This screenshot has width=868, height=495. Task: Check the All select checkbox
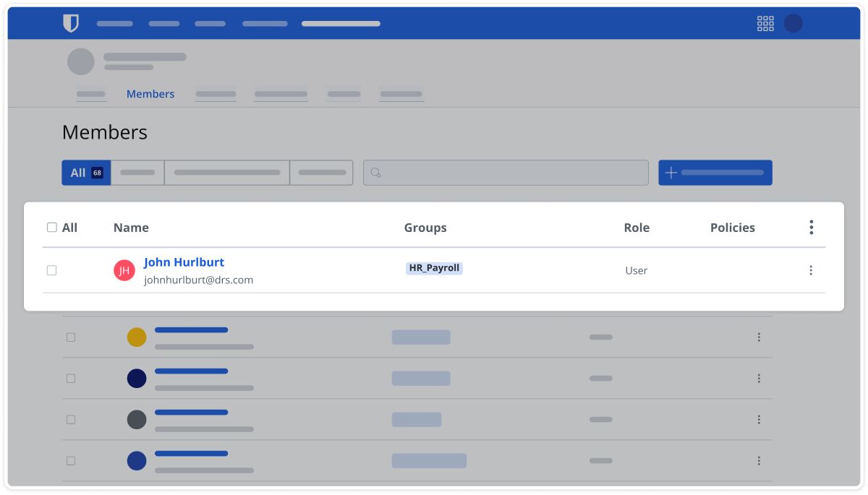[x=51, y=228]
